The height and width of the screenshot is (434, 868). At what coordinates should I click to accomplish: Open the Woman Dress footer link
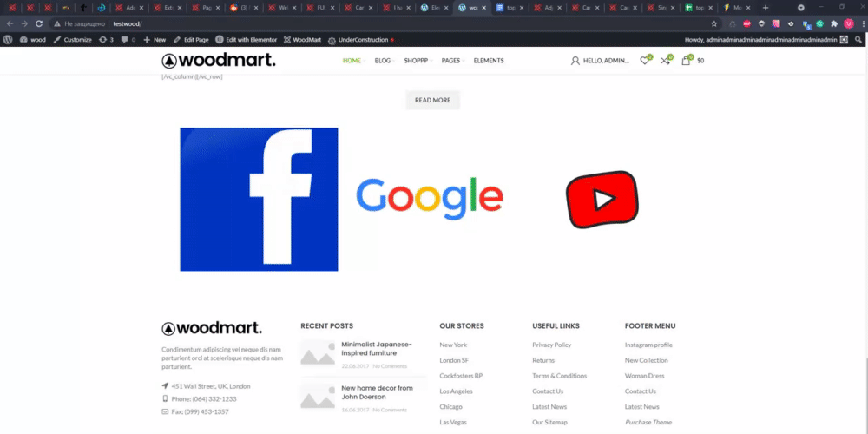pyautogui.click(x=644, y=376)
